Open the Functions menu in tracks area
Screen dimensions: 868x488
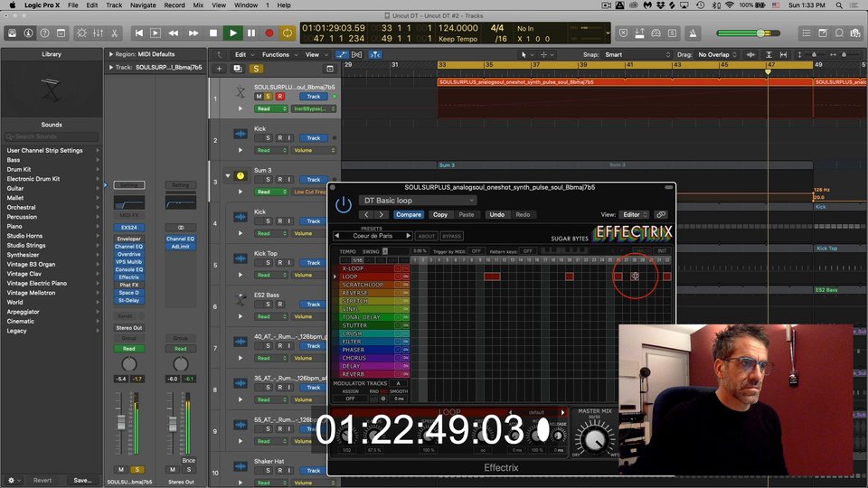pos(279,55)
